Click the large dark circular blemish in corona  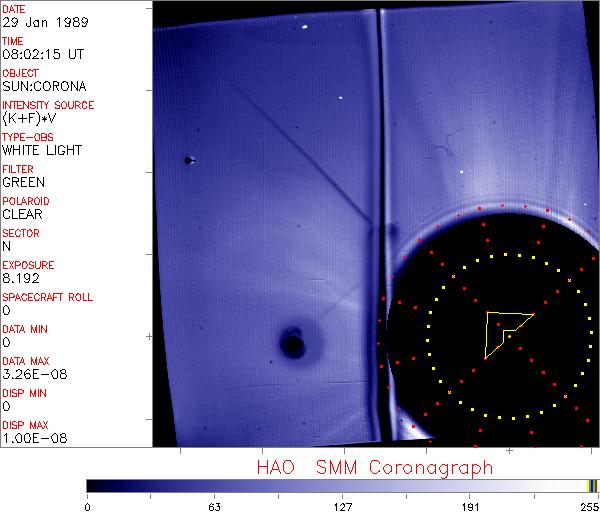coord(293,342)
